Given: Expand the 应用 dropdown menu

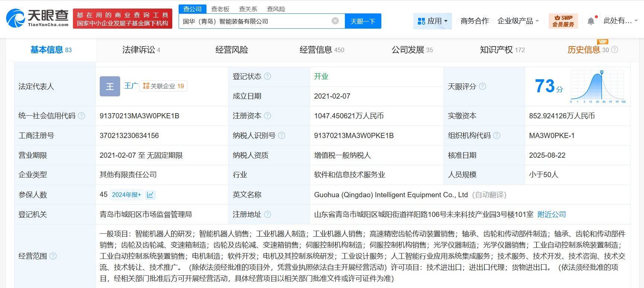Looking at the screenshot, I should pos(432,21).
